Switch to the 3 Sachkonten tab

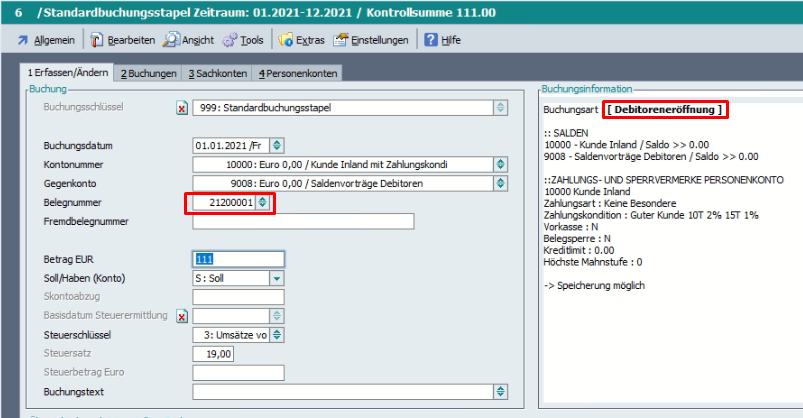(x=216, y=73)
